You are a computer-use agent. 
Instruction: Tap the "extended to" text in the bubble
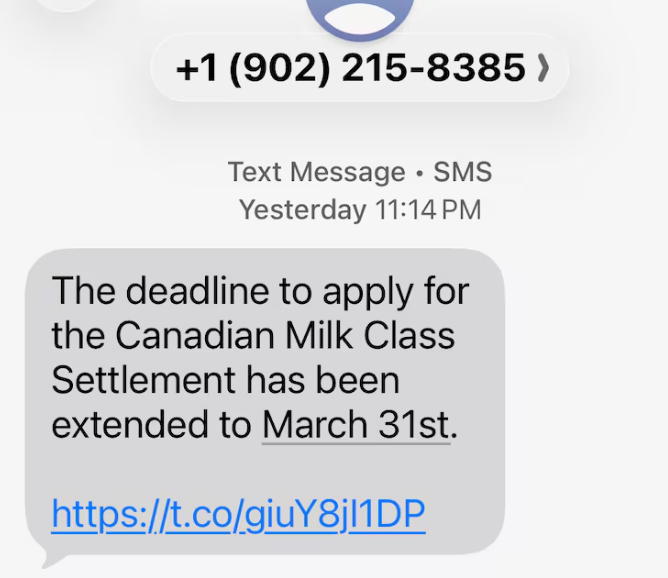click(152, 425)
